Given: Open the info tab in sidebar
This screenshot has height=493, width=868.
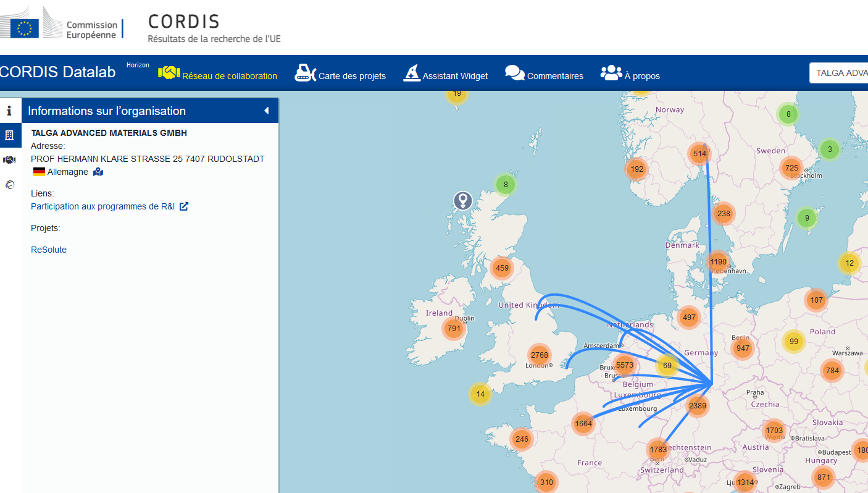Looking at the screenshot, I should click(x=9, y=111).
